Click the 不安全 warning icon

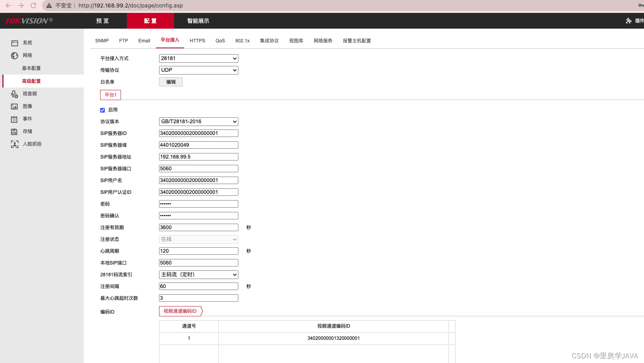point(49,5)
